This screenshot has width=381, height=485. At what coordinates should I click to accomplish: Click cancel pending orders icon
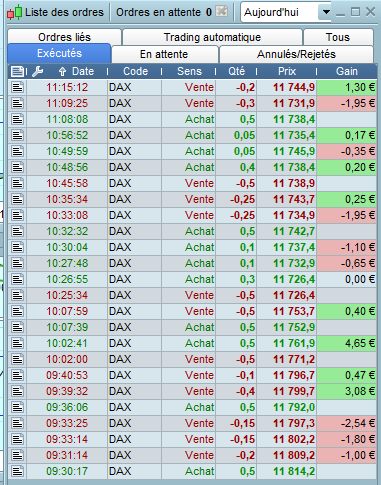pos(222,12)
